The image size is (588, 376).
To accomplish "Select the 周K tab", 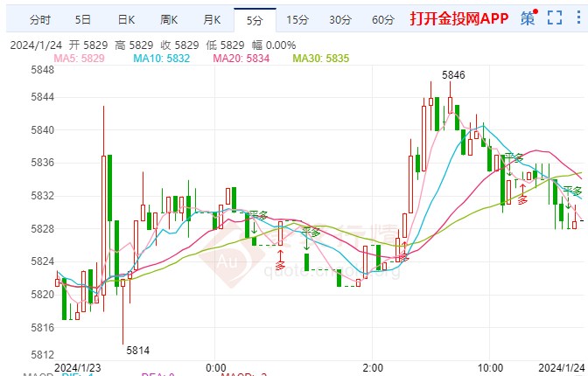I will 169,20.
